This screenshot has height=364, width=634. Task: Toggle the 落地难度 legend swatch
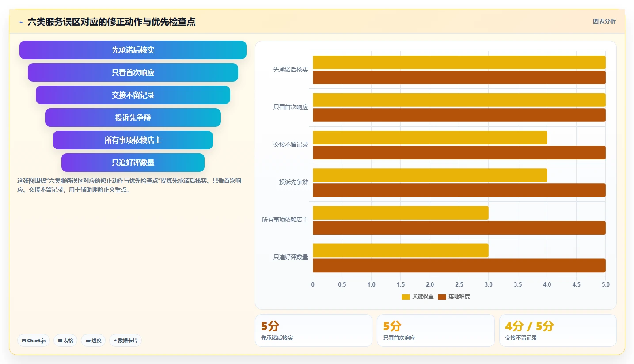(x=442, y=296)
